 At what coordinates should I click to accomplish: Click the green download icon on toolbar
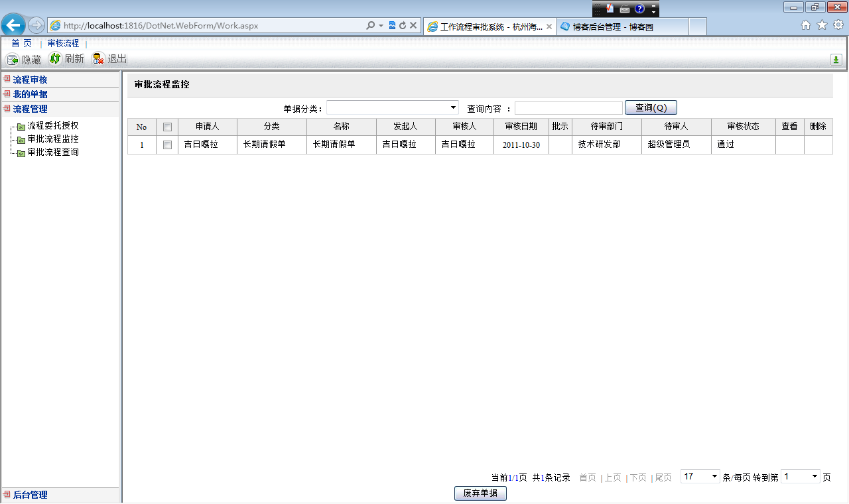(836, 60)
